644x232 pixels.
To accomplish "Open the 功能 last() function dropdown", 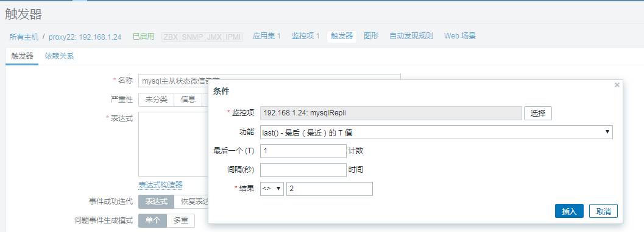I will tap(437, 132).
